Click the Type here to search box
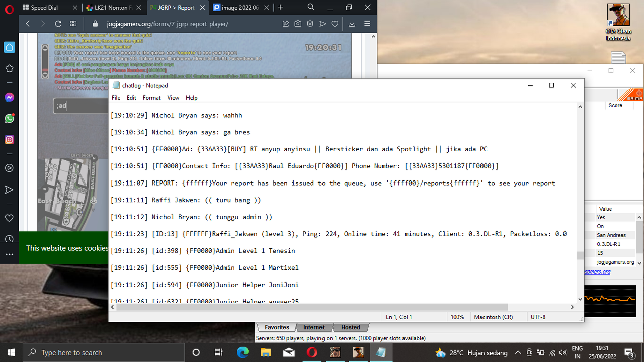The height and width of the screenshot is (362, 644). [x=103, y=352]
